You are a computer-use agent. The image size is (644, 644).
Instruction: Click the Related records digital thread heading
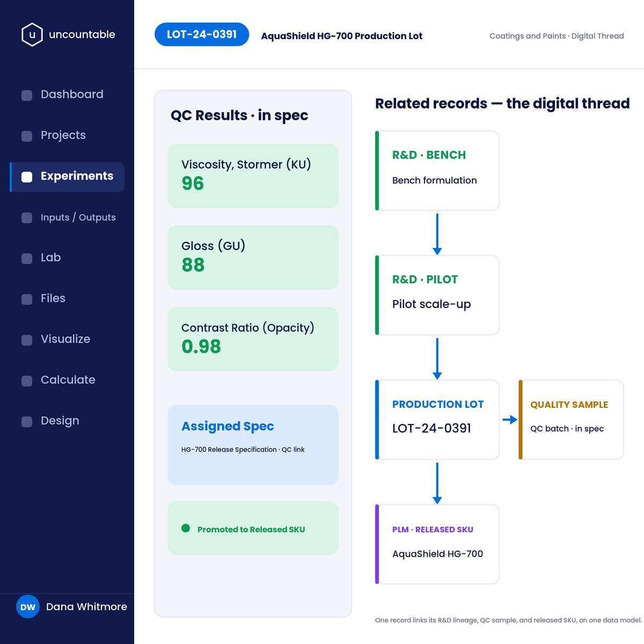tap(502, 104)
